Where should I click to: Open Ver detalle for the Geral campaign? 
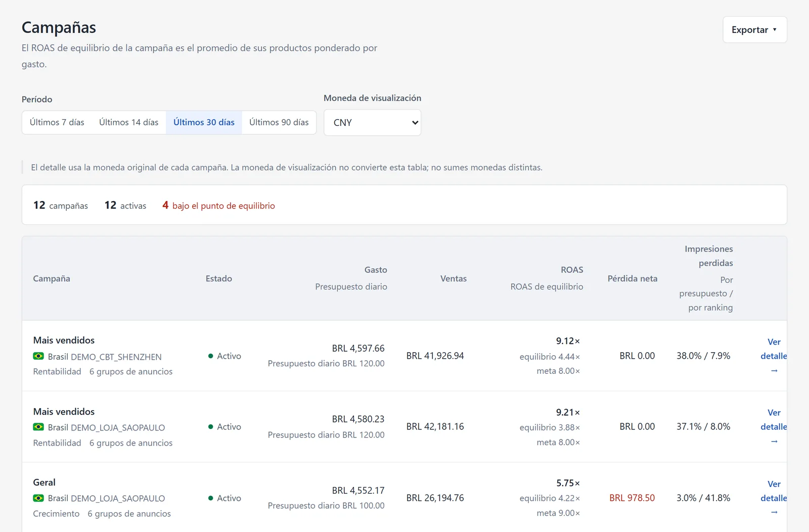click(774, 498)
